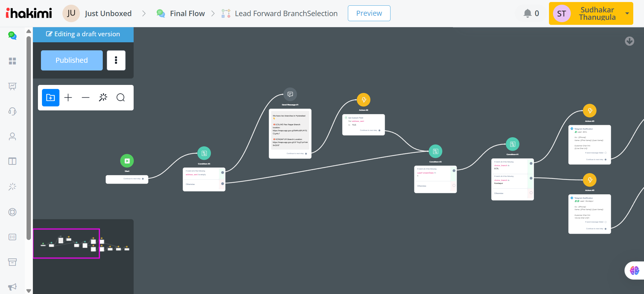This screenshot has height=294, width=644.
Task: Open the megaphone broadcast sidebar icon
Action: coord(12,287)
